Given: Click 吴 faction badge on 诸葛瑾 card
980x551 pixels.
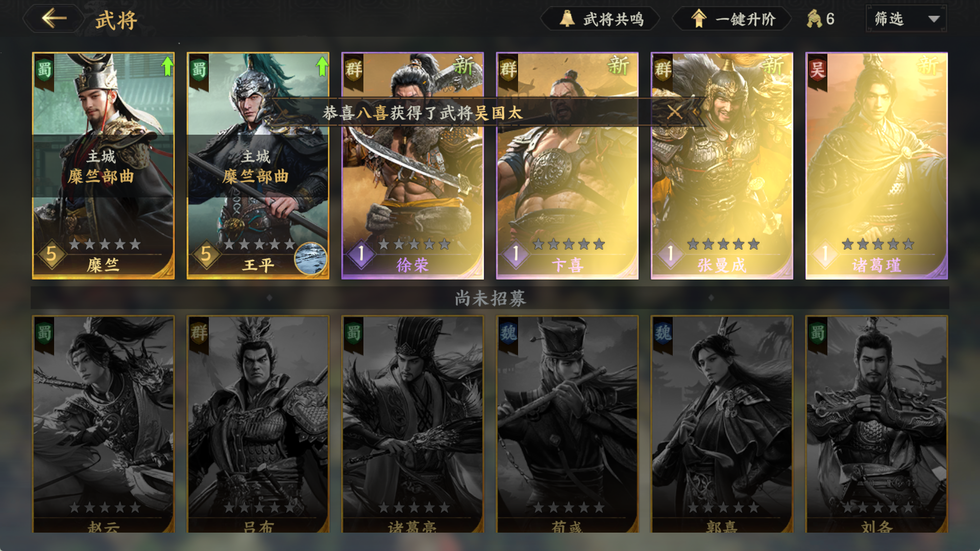Looking at the screenshot, I should pyautogui.click(x=818, y=71).
